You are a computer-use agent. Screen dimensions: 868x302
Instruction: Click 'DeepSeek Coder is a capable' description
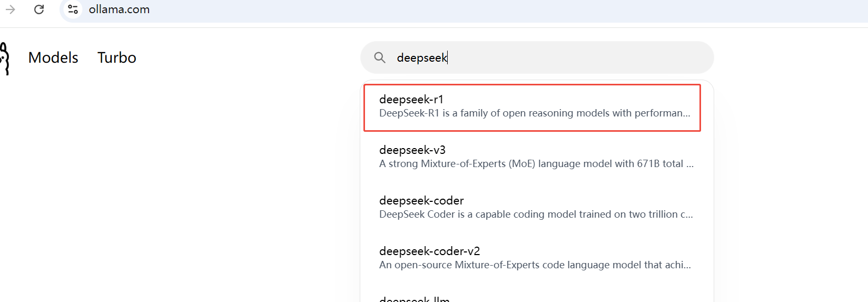pos(536,215)
